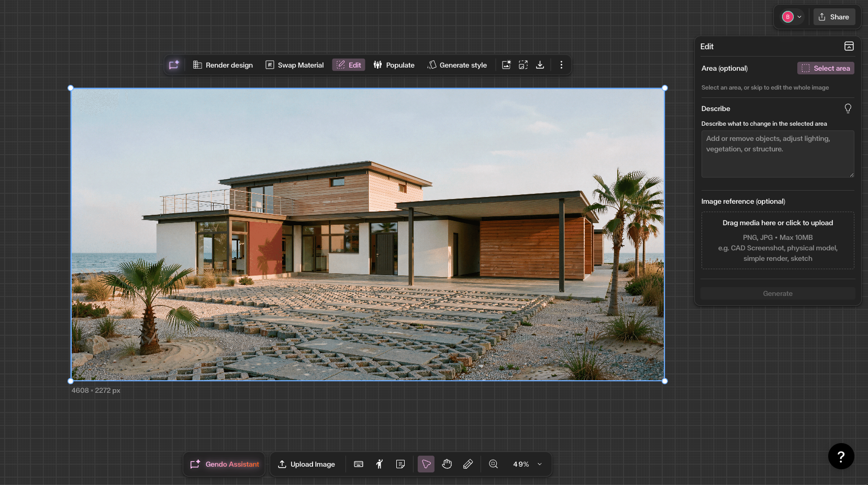Select the house render image on canvas
Viewport: 868px width, 485px height.
368,234
